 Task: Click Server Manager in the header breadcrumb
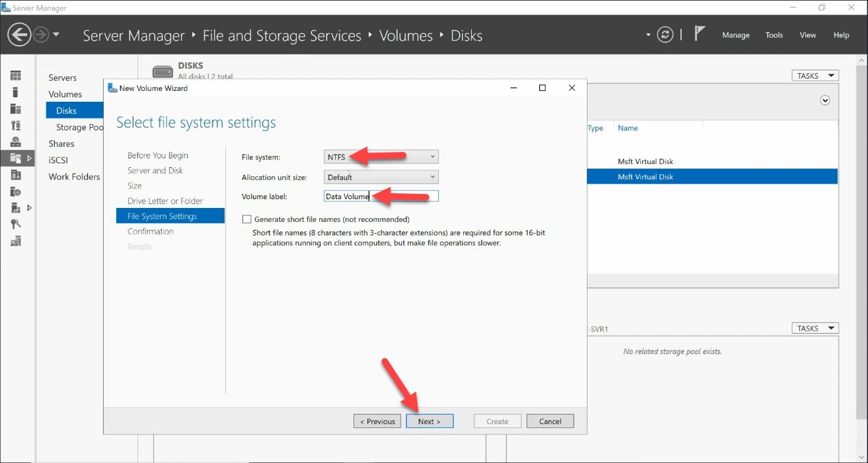[x=134, y=36]
